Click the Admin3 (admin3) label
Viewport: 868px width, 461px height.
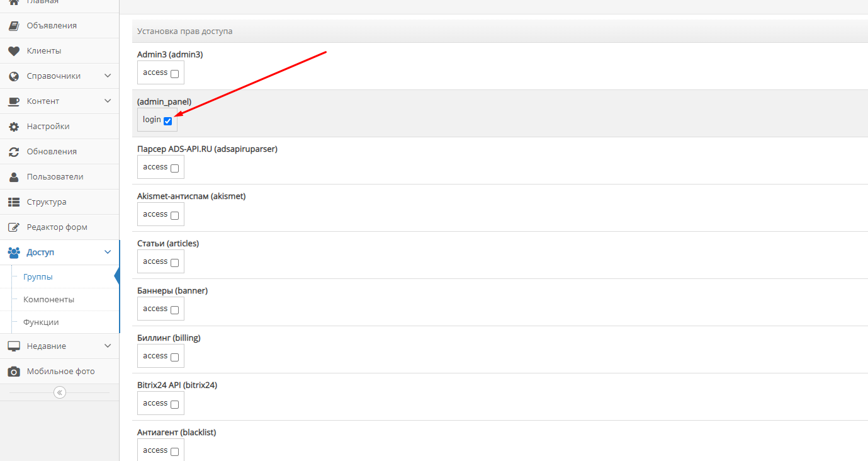click(170, 55)
